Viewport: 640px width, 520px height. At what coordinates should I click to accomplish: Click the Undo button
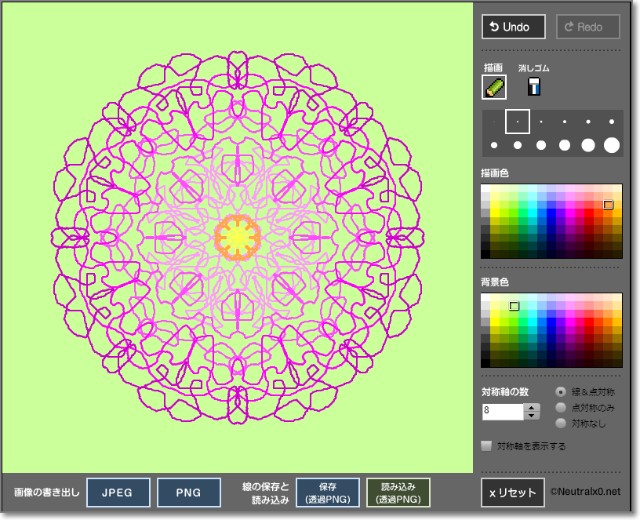(x=513, y=27)
